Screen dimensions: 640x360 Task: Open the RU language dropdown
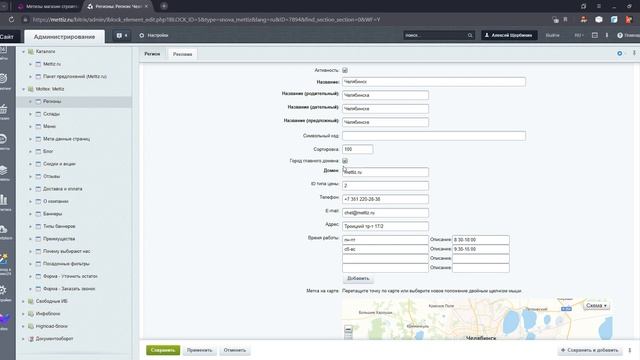click(578, 36)
